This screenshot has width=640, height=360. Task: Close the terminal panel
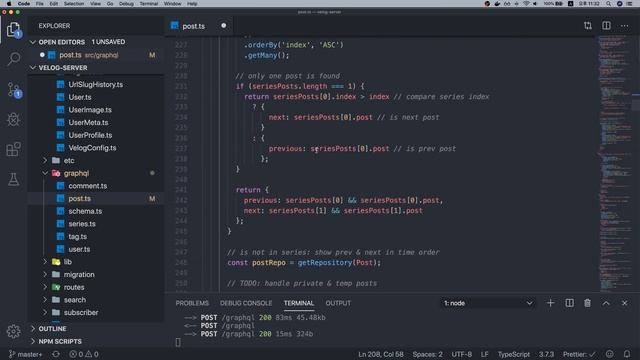tap(624, 303)
